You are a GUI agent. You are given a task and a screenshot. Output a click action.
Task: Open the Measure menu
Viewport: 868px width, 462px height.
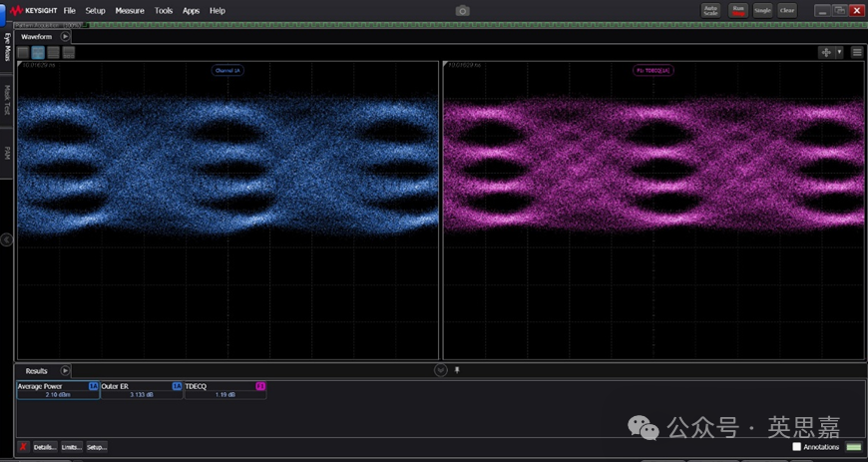point(130,11)
